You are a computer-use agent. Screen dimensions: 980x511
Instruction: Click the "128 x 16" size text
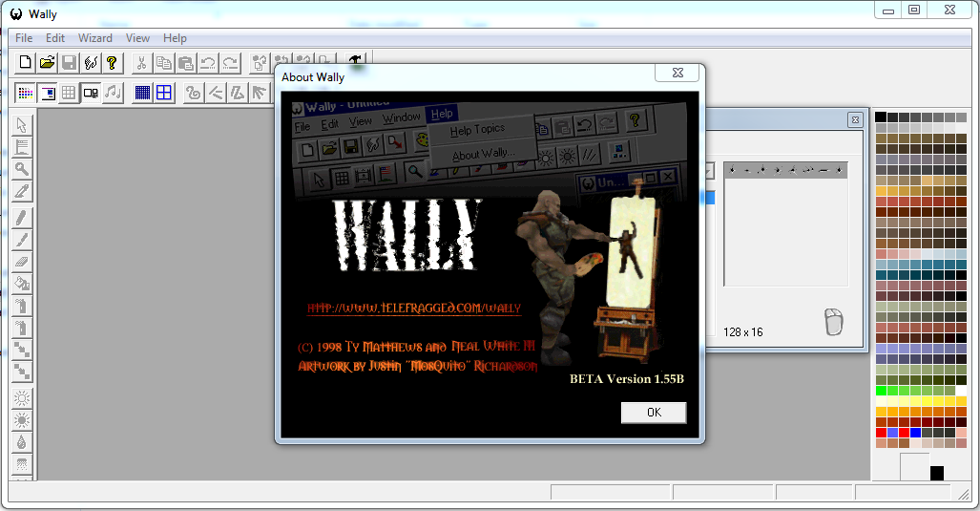tap(743, 332)
